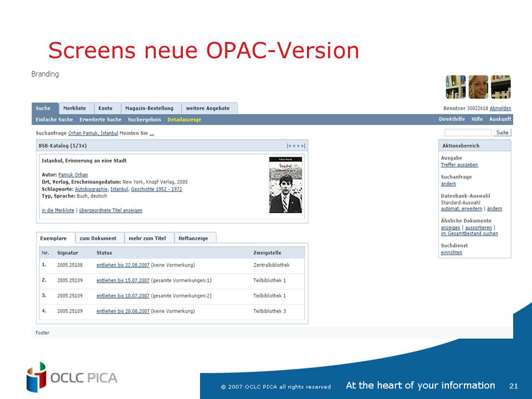
Task: Select Erweiterte Suche in submenu
Action: click(x=100, y=120)
